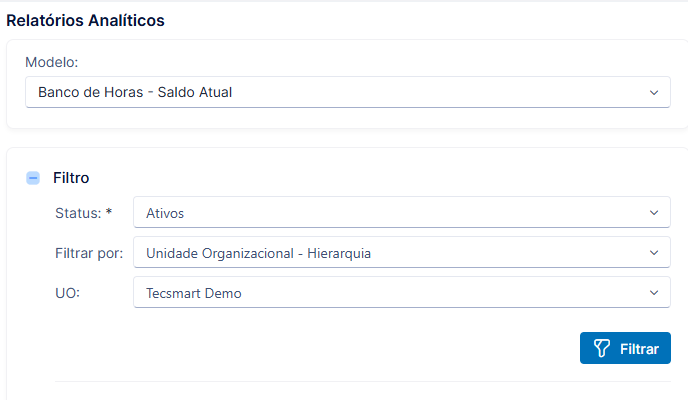688x400 pixels.
Task: Open the 'Unidade Organizacional - Hierarquia' dropdown
Action: 401,252
